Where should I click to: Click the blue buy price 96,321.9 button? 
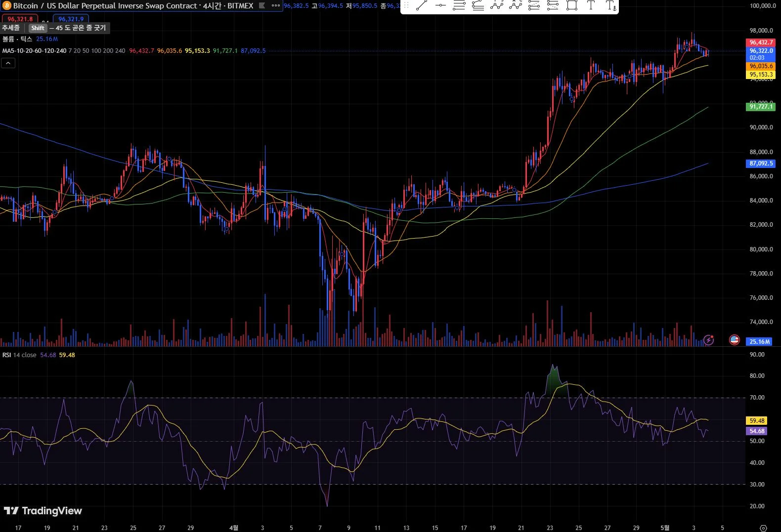[x=71, y=19]
